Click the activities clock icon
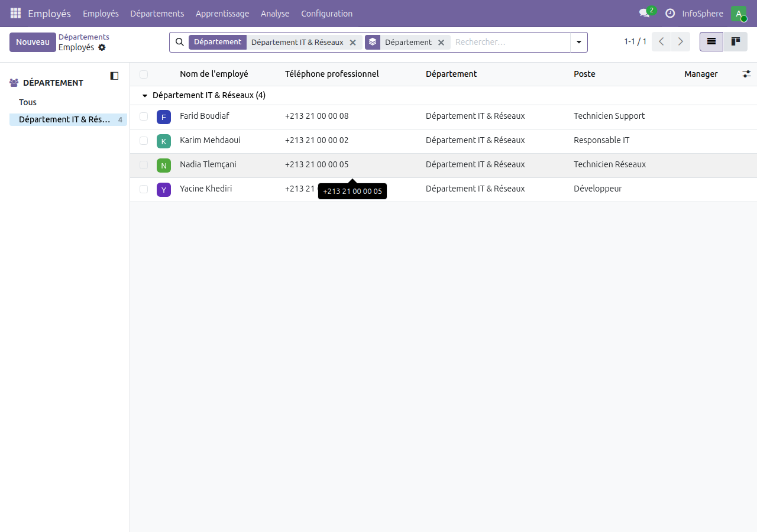The height and width of the screenshot is (532, 757). (669, 13)
